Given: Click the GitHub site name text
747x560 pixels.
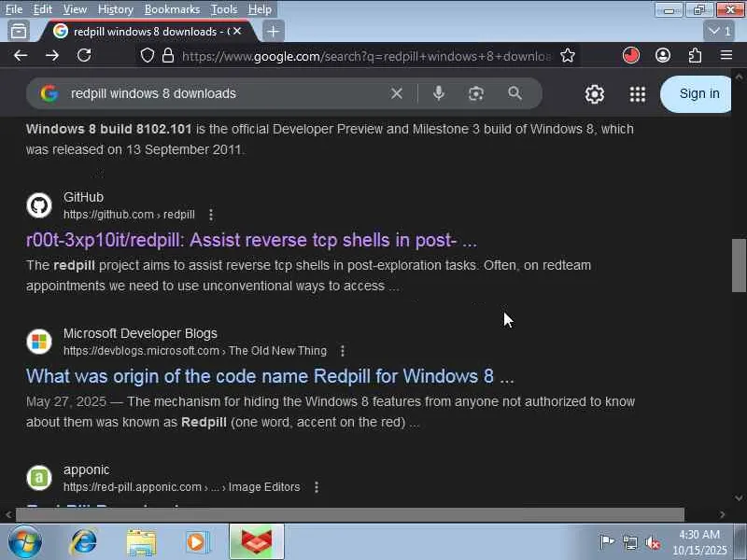Looking at the screenshot, I should point(83,197).
